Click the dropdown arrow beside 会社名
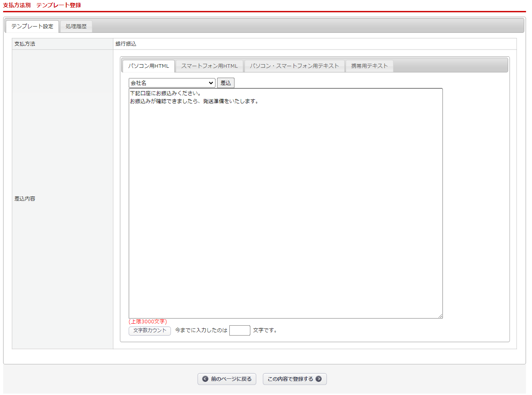This screenshot has width=532, height=395. coord(211,83)
